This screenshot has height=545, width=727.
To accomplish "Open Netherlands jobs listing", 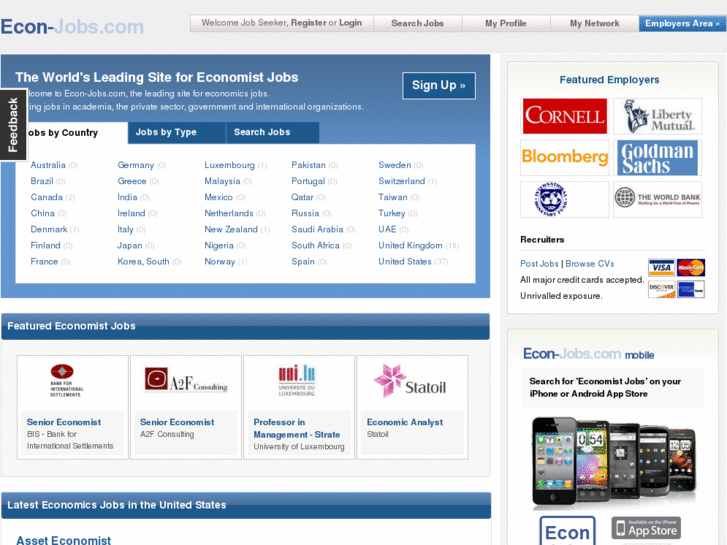I will [x=229, y=213].
